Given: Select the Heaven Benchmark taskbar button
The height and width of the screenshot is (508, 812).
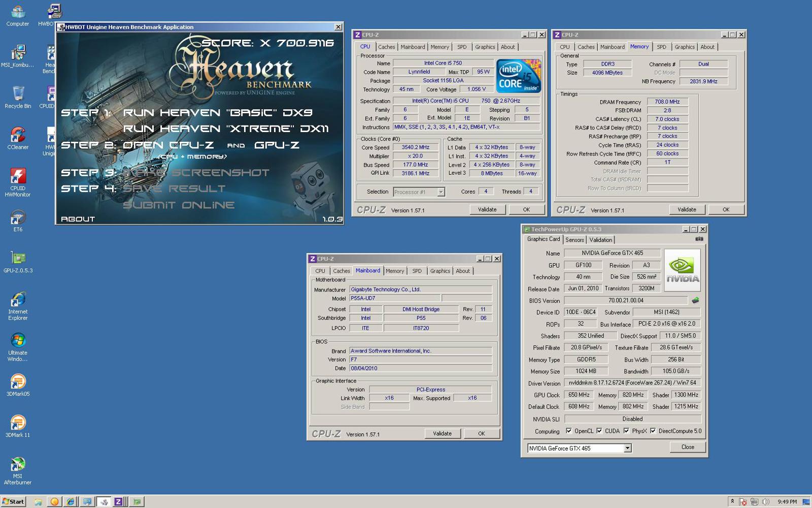Looking at the screenshot, I should (104, 502).
